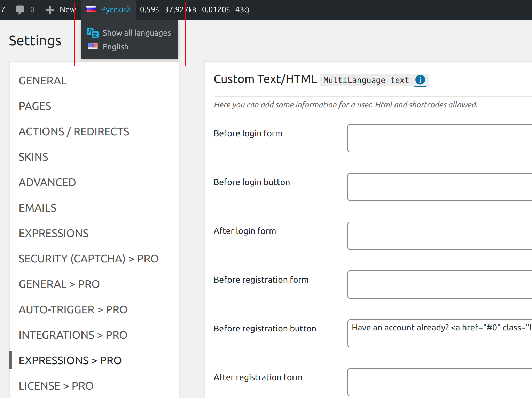The height and width of the screenshot is (398, 532).
Task: Click New in the admin bar
Action: (x=68, y=9)
